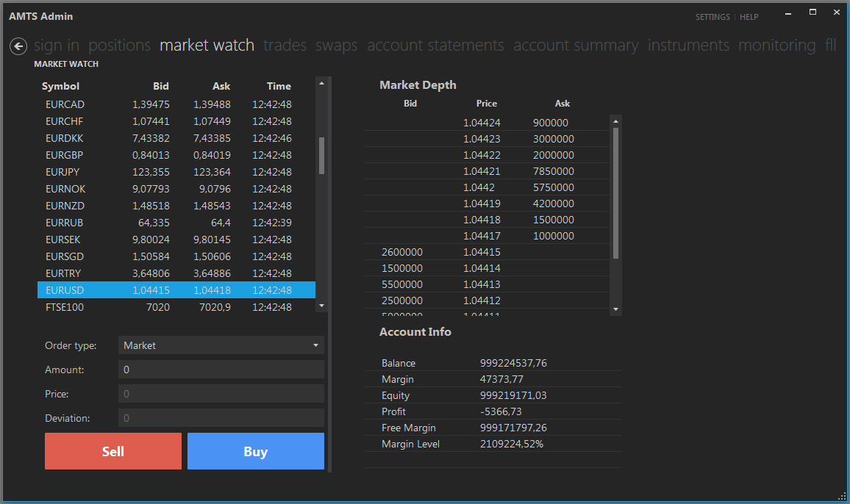Go to account statements tab
Screen dimensions: 850x504
pos(435,46)
